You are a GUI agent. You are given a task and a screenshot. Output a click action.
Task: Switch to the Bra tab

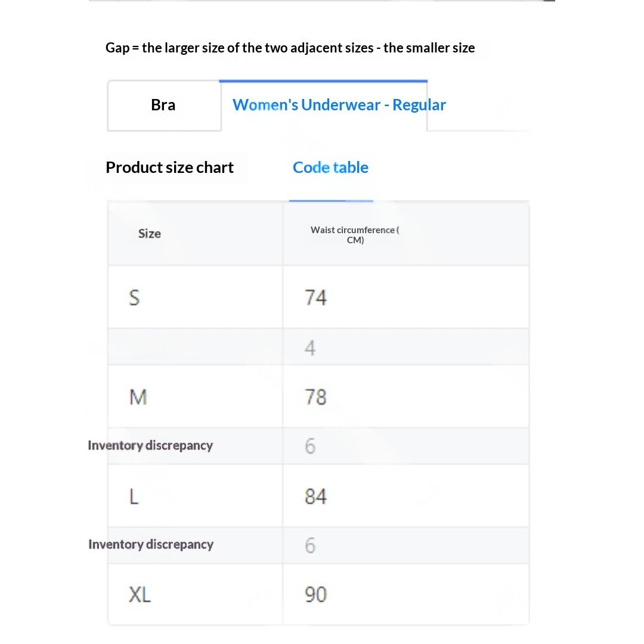(164, 105)
